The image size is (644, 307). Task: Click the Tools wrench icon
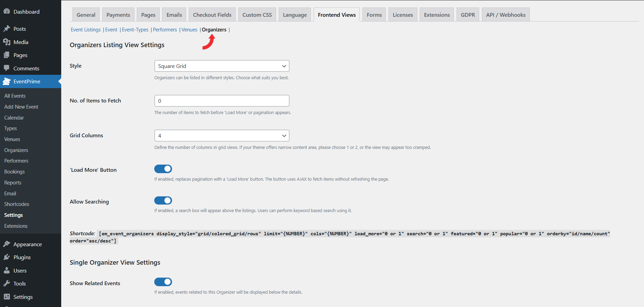(6, 283)
